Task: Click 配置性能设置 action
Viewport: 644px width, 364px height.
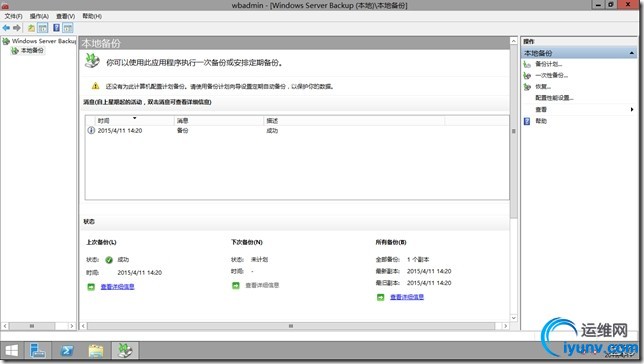Action: (x=554, y=98)
